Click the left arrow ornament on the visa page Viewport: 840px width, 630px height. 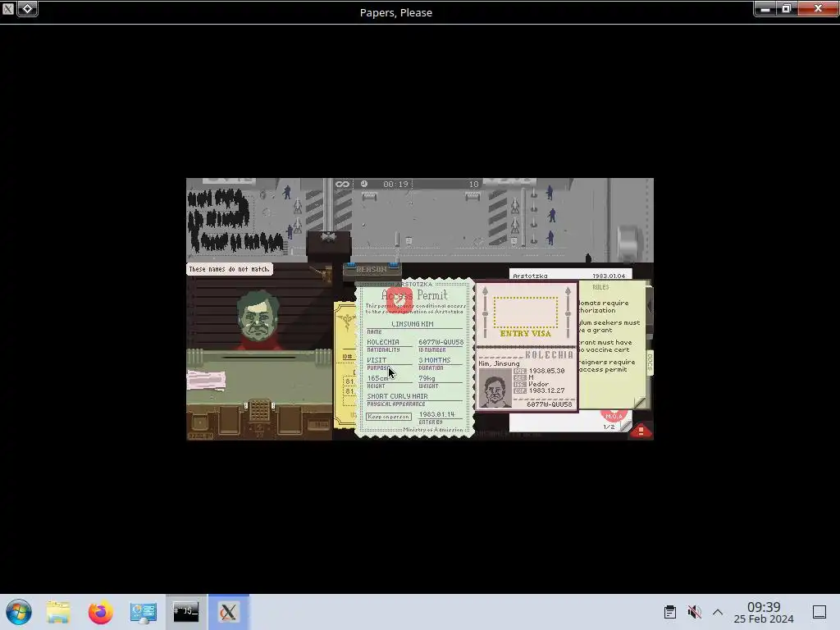coord(486,313)
